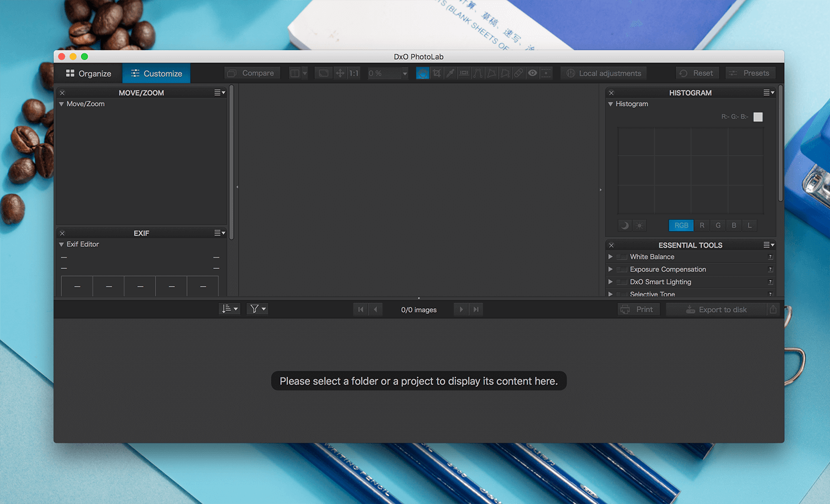The width and height of the screenshot is (830, 504).
Task: Close the Essential Tools palette
Action: coord(611,245)
